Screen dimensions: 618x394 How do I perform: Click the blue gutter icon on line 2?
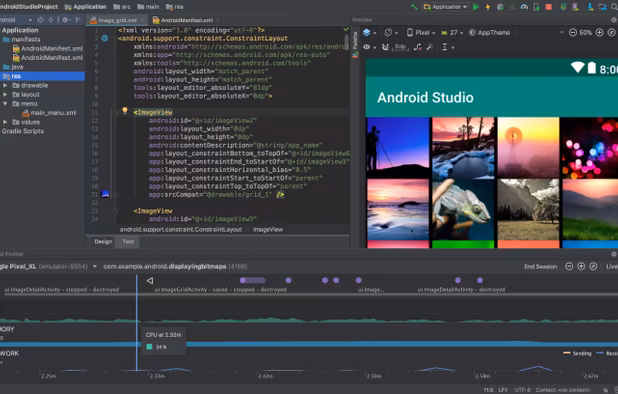pyautogui.click(x=104, y=38)
